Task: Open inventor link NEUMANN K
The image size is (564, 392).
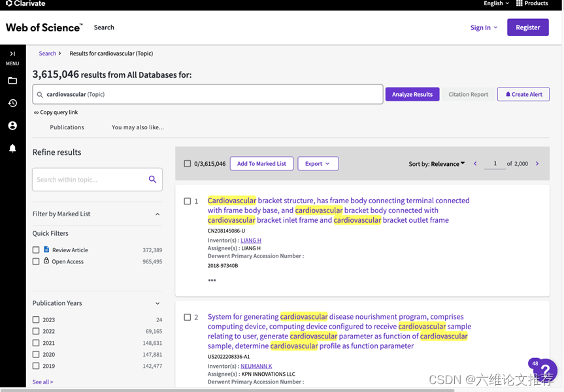Action: [x=256, y=366]
